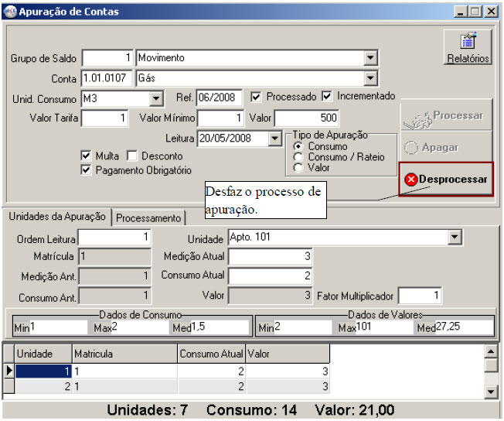Click the Valor Mínimo field
The width and height of the screenshot is (504, 421).
(x=220, y=118)
